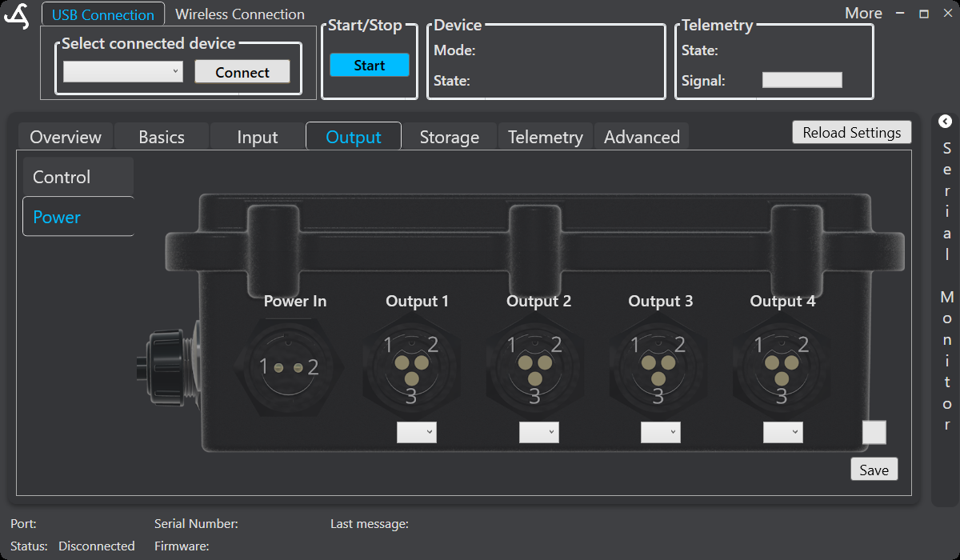Collapse the Serial Monitor arrow icon
Viewport: 960px width, 560px height.
pos(945,122)
